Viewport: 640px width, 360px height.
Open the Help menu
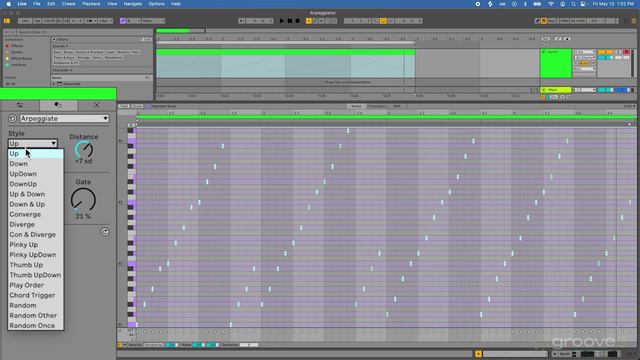click(x=176, y=4)
